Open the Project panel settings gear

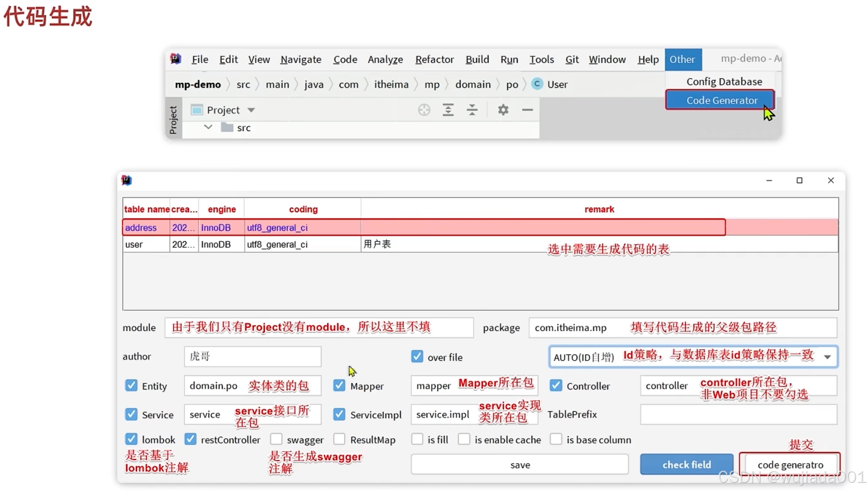pos(503,110)
